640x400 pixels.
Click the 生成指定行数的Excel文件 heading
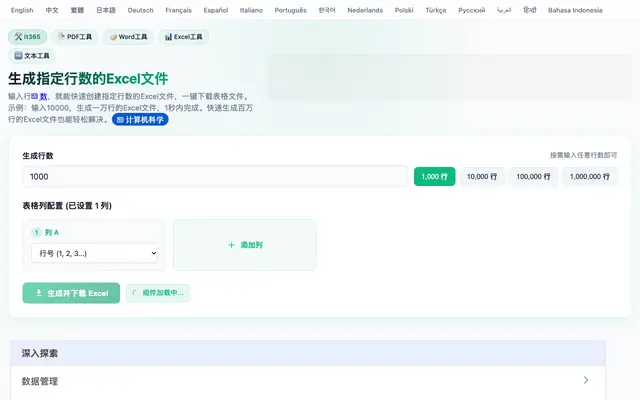pyautogui.click(x=88, y=79)
